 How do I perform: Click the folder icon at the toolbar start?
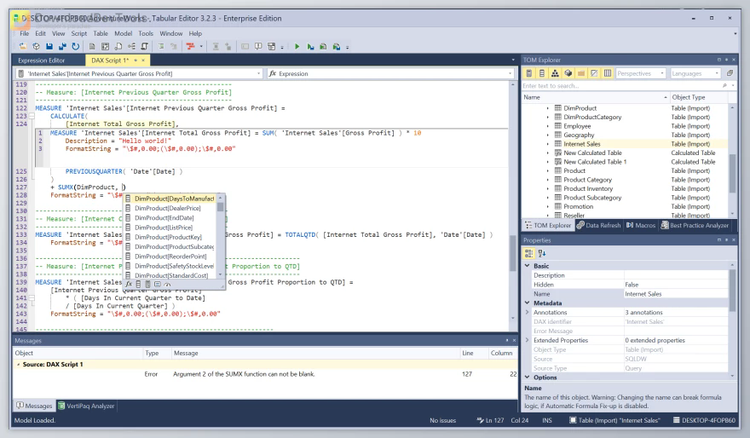pyautogui.click(x=22, y=46)
